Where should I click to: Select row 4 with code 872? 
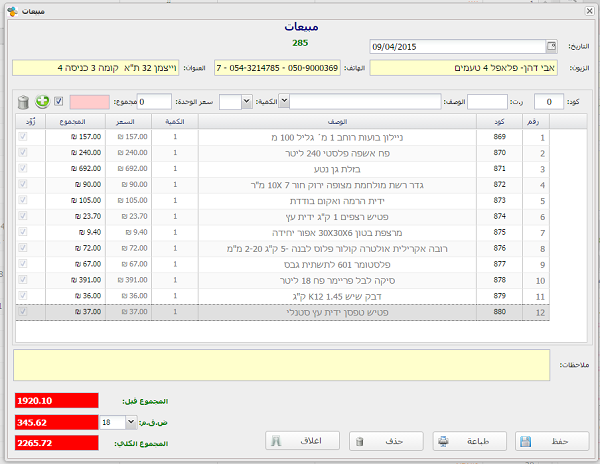point(282,185)
